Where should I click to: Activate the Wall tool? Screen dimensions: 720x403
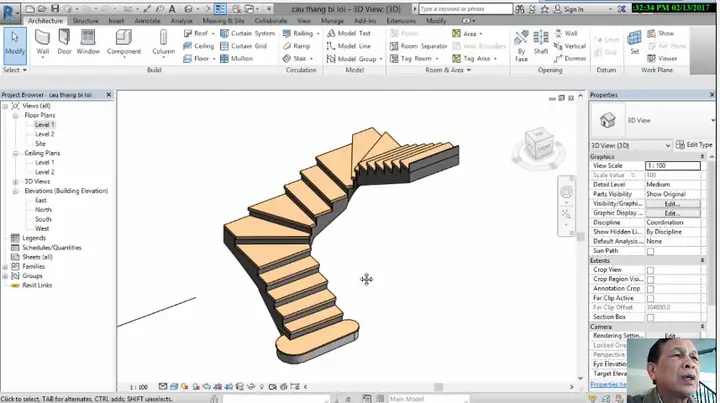click(42, 45)
